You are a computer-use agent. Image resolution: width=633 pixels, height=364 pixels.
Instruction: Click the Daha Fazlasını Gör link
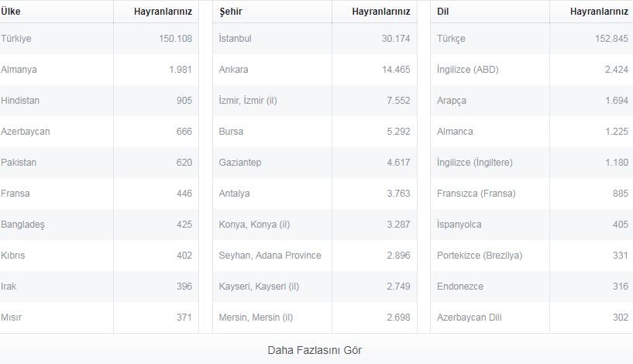point(315,350)
